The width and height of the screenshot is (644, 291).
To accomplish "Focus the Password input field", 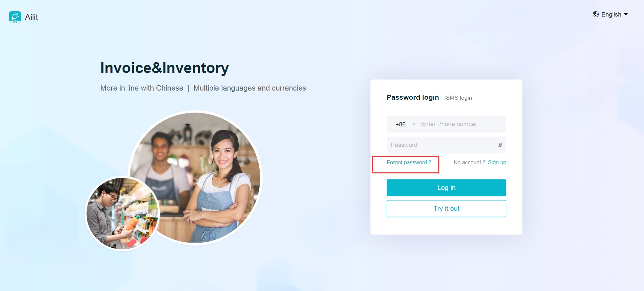I will click(446, 145).
